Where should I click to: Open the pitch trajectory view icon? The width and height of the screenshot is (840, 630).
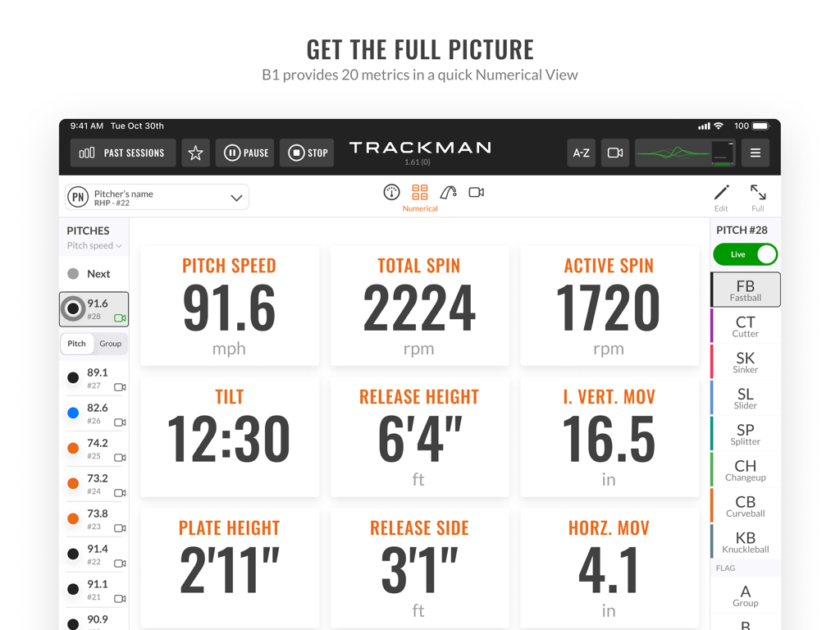click(447, 194)
